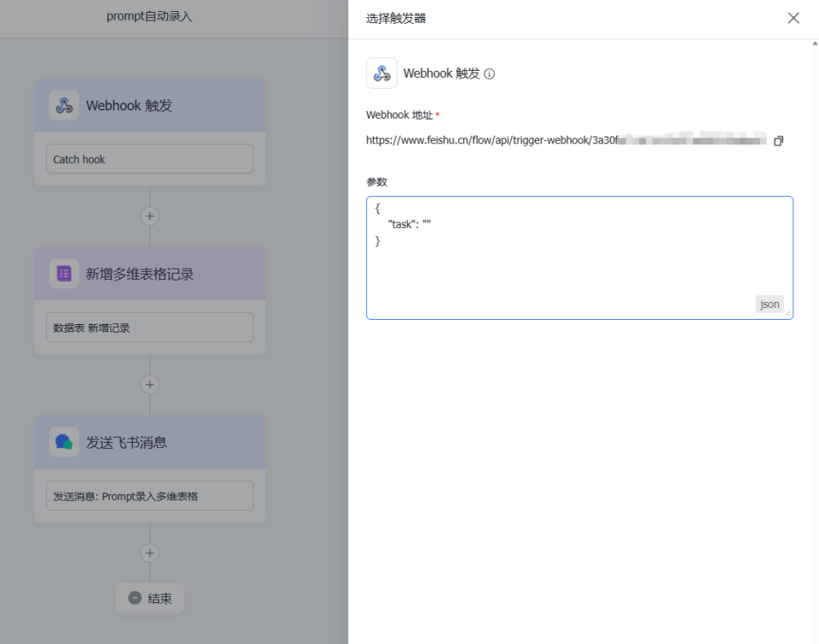Click the info icon beside Webhook 触发
Image resolution: width=819 pixels, height=644 pixels.
(489, 74)
